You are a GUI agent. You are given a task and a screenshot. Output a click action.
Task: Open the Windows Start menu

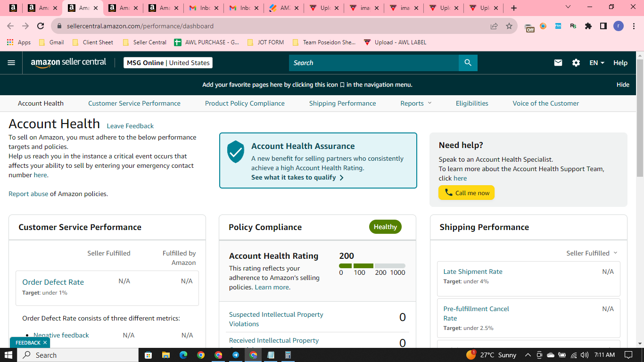point(8,355)
